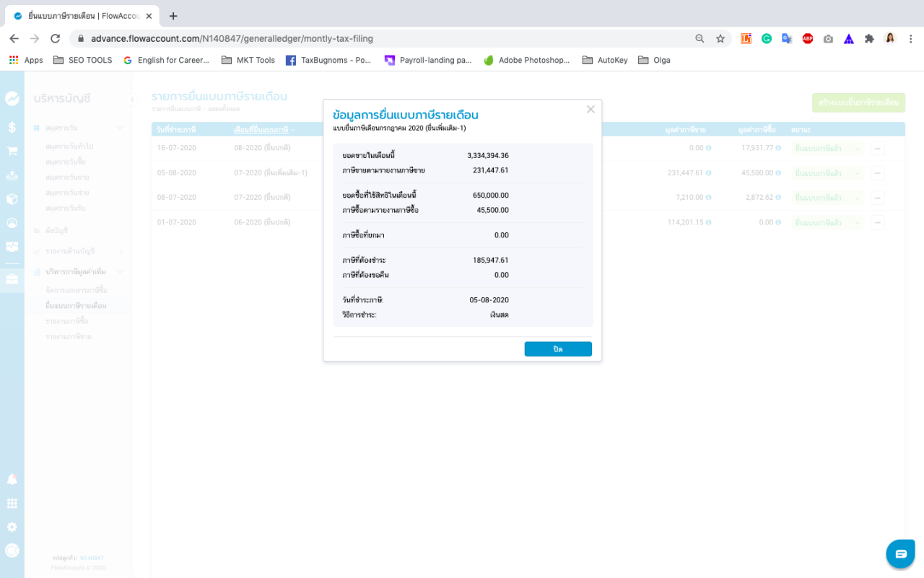This screenshot has width=924, height=578.
Task: Open สมุดรายวันจ่าย in sidebar
Action: point(67,193)
